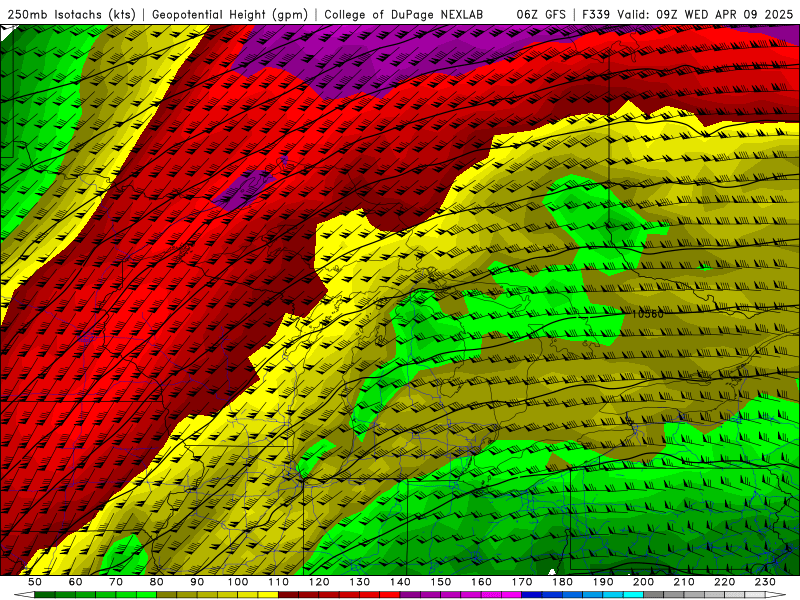The image size is (800, 600).
Task: Click the '10560' height contour label
Action: click(x=647, y=314)
